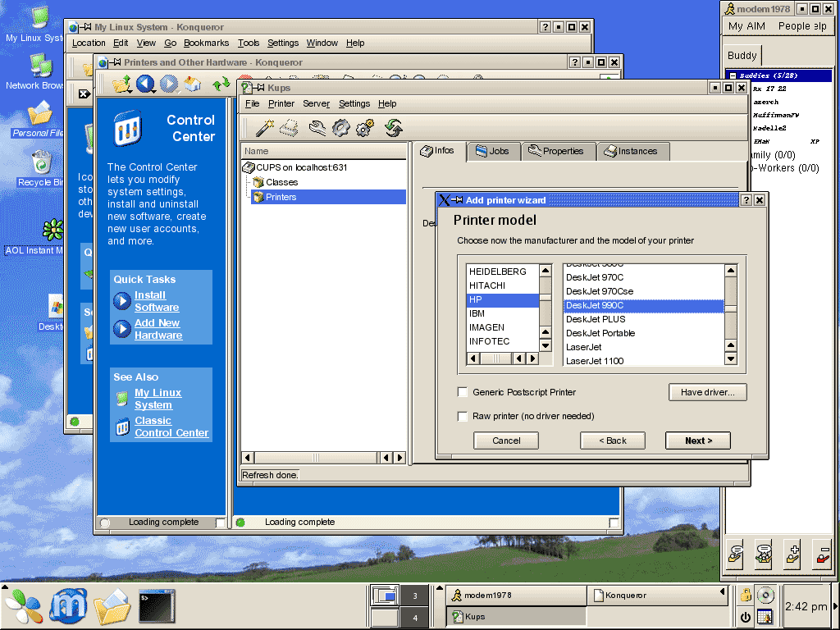Select the Classes item in Kups tree
The image size is (840, 630).
click(x=282, y=182)
